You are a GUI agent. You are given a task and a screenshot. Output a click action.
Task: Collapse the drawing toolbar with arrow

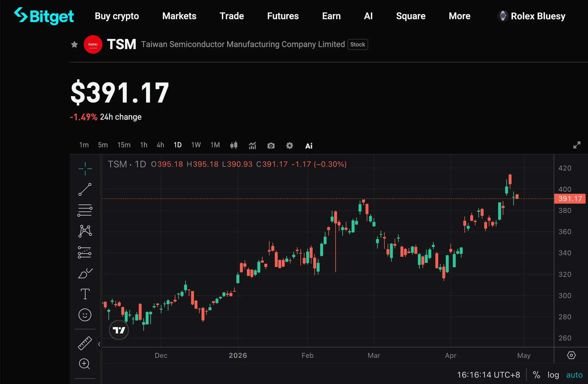(x=99, y=344)
